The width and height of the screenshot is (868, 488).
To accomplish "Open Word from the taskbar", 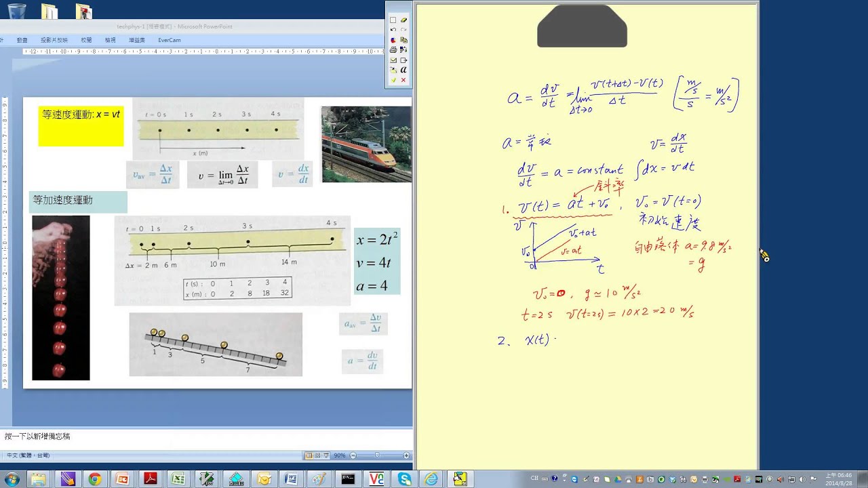I will (292, 479).
